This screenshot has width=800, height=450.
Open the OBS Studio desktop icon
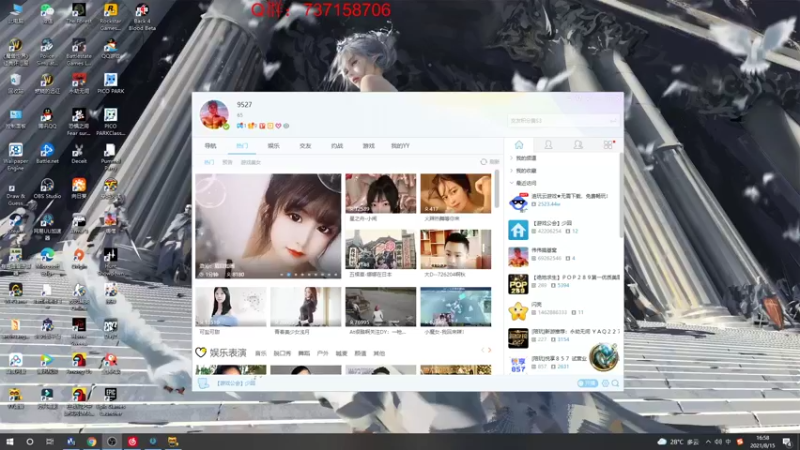[x=47, y=188]
